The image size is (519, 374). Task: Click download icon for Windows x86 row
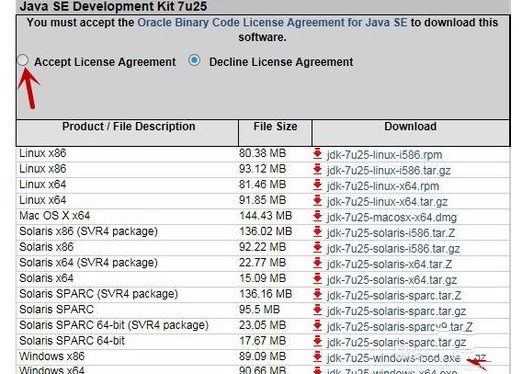click(317, 357)
